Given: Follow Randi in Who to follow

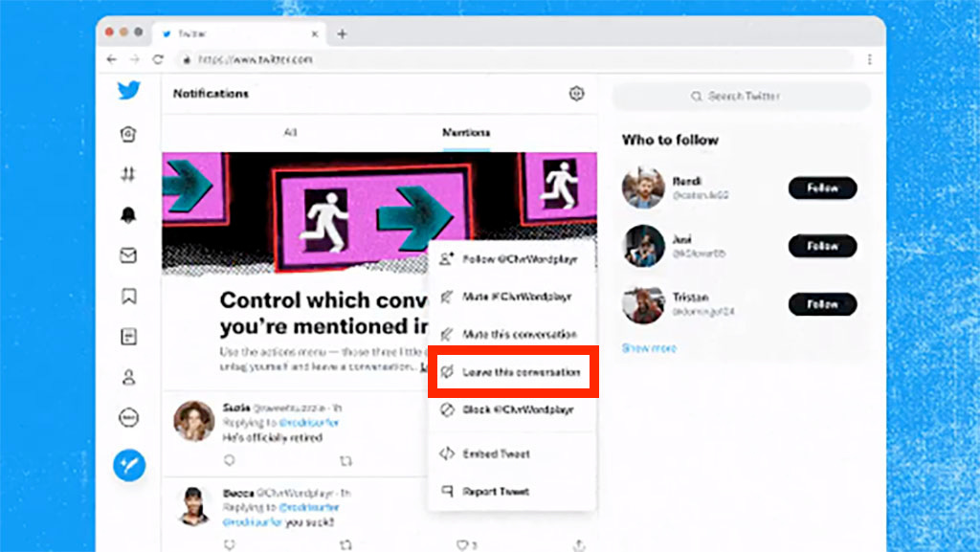Looking at the screenshot, I should pos(822,188).
